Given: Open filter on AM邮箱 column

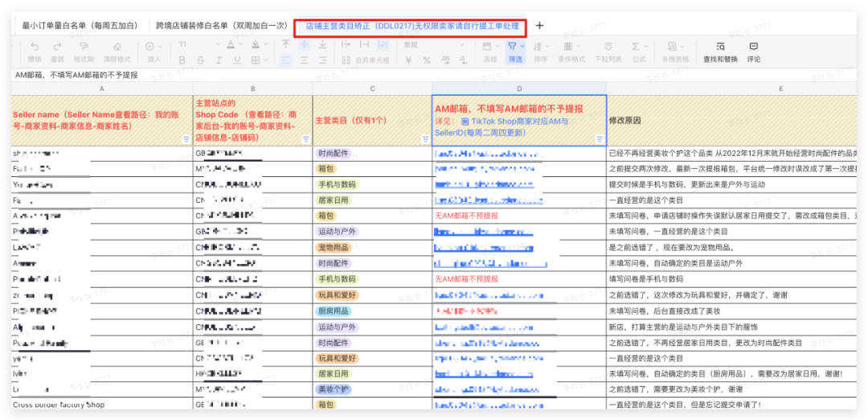Looking at the screenshot, I should [x=600, y=140].
